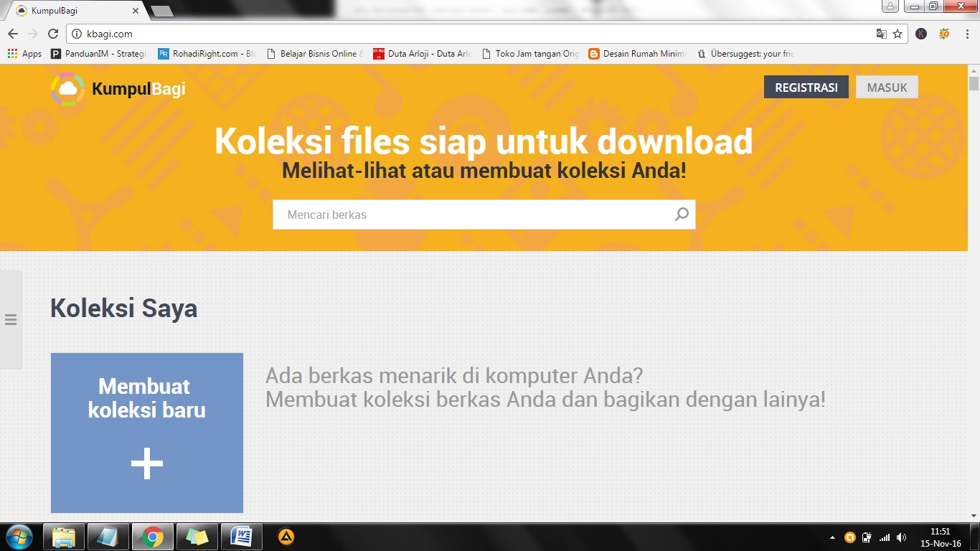The width and height of the screenshot is (980, 551).
Task: Open Sticky Notes from the taskbar
Action: [197, 537]
